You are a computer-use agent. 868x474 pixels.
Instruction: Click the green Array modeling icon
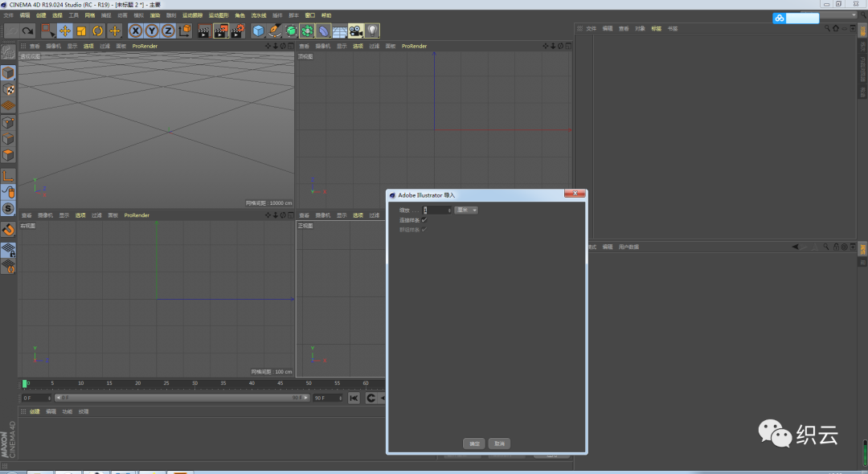307,31
